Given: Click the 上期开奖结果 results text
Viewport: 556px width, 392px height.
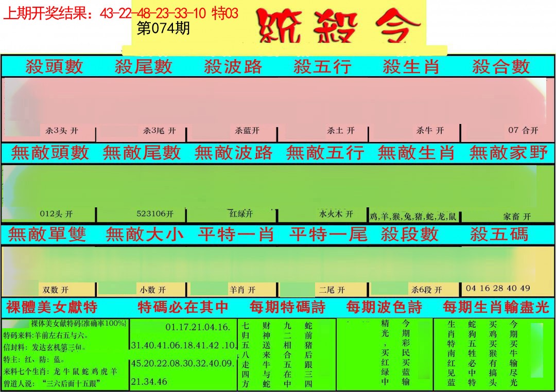Looking at the screenshot, I should pyautogui.click(x=120, y=13).
